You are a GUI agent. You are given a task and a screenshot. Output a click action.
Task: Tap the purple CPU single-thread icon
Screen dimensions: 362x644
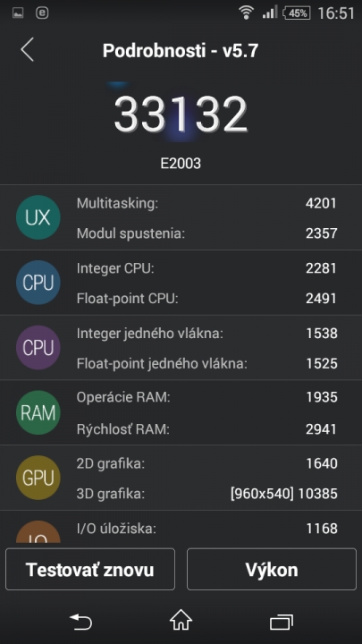point(38,348)
